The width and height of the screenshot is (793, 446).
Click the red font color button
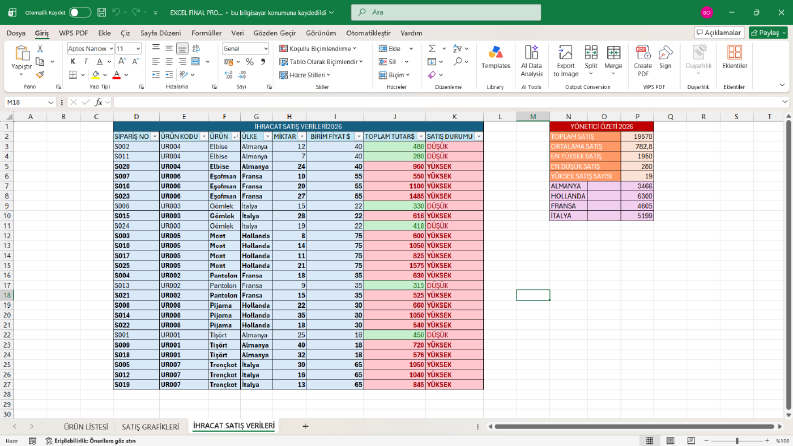click(x=117, y=75)
